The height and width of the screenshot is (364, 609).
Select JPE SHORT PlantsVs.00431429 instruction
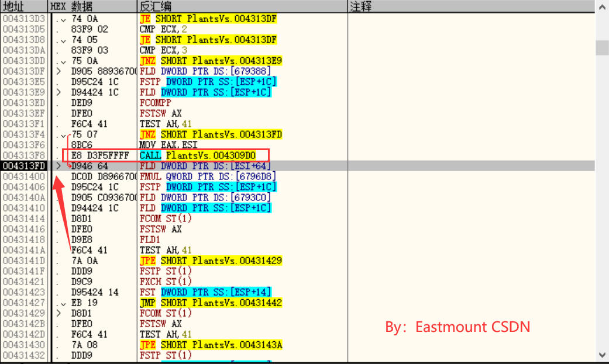[x=211, y=261]
